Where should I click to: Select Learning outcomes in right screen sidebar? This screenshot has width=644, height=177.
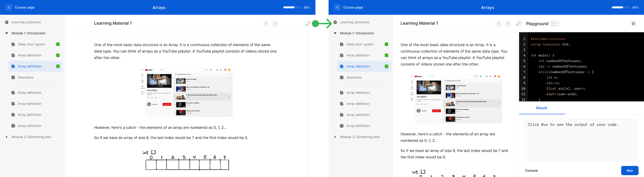pyautogui.click(x=355, y=22)
